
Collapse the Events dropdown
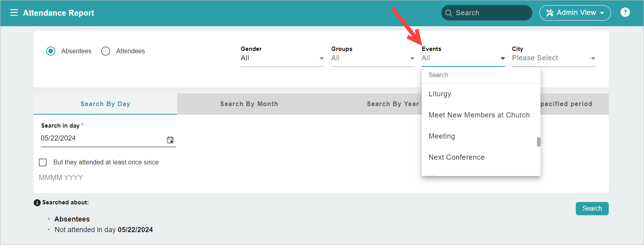coord(463,58)
